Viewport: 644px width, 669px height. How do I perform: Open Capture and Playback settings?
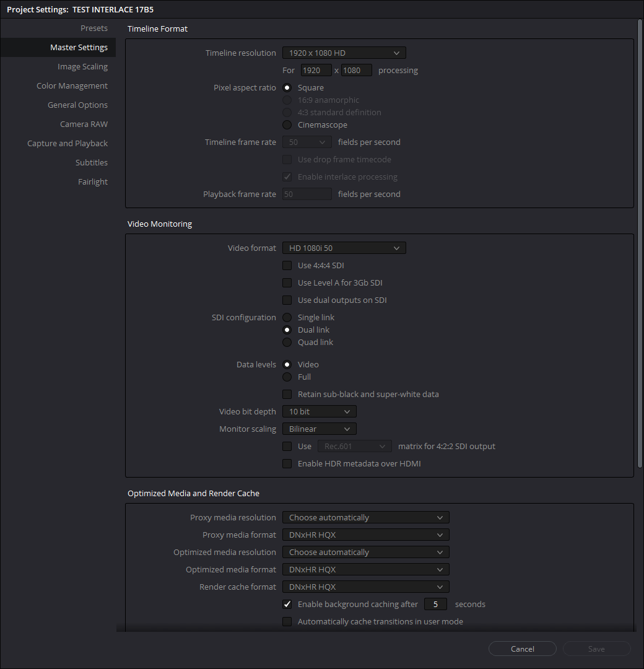click(67, 143)
